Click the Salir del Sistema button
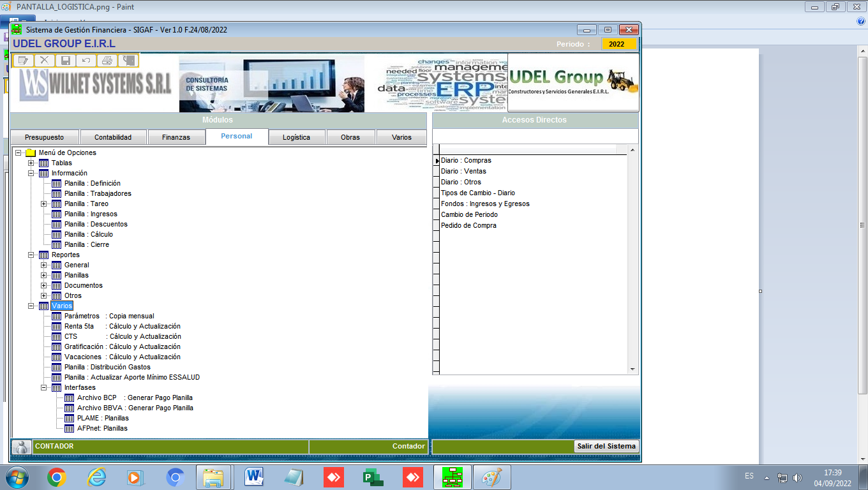Viewport: 868px width, 490px height. point(606,447)
